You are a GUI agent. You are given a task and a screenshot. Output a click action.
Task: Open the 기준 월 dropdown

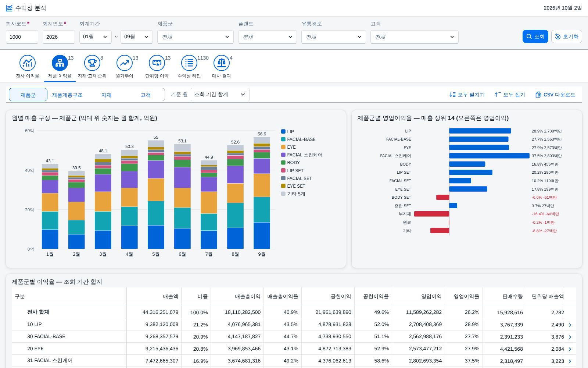point(220,95)
